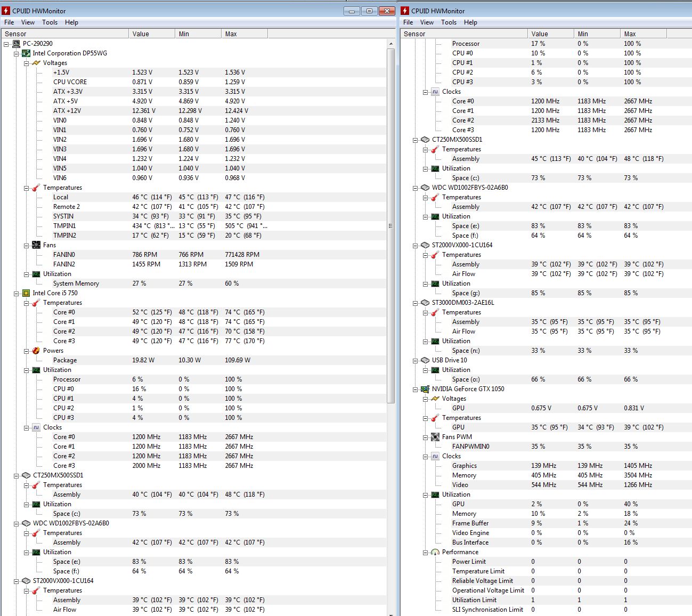Open Tools menu in the left HWMonitor window
This screenshot has width=692, height=616.
(50, 22)
